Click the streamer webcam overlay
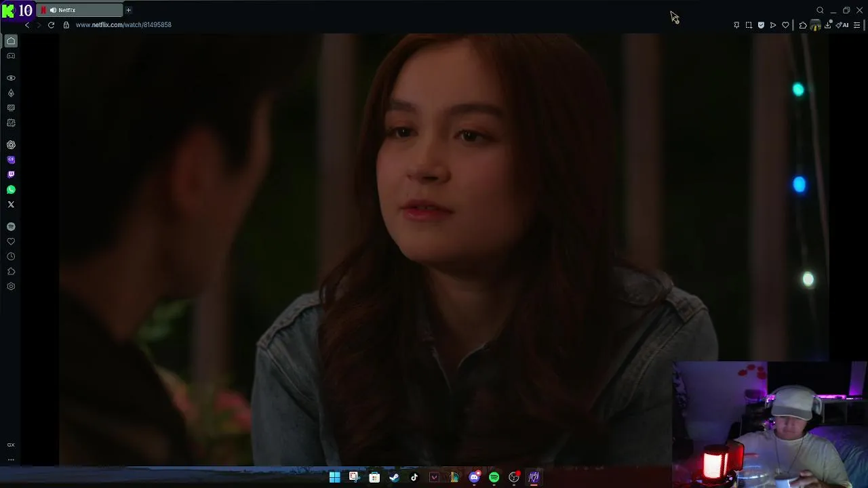868x488 pixels. [770, 424]
